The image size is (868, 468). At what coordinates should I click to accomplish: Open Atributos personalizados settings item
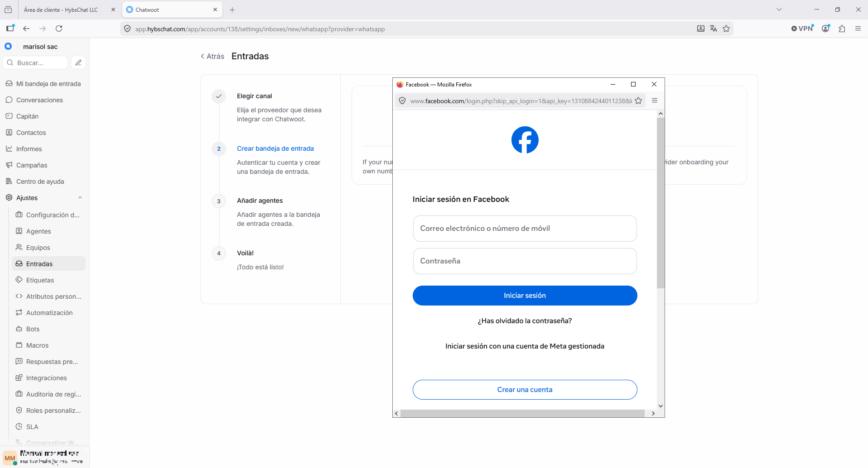48,296
